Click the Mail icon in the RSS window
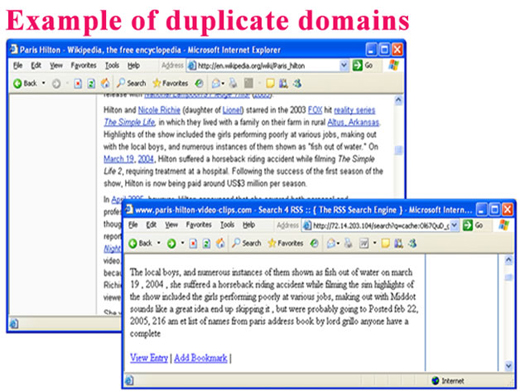 (x=331, y=243)
